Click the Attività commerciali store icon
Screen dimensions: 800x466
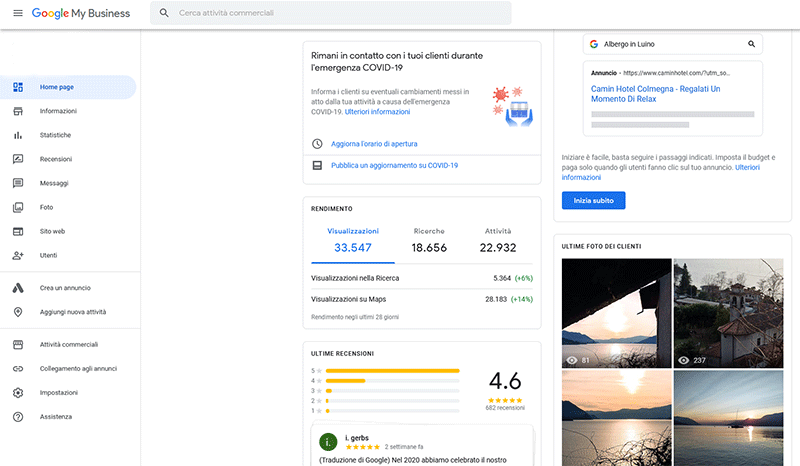(x=18, y=345)
